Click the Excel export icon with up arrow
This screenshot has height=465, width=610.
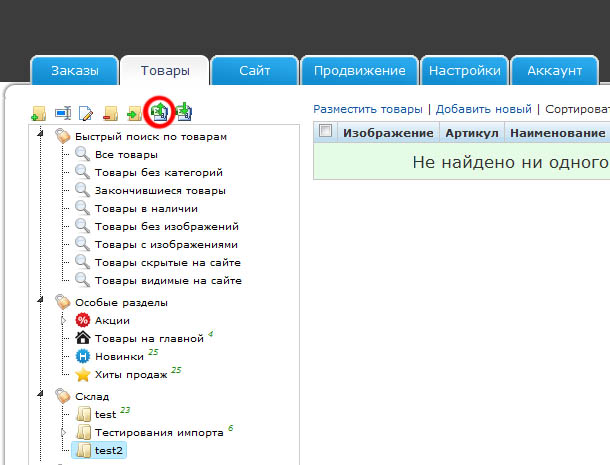[160, 112]
